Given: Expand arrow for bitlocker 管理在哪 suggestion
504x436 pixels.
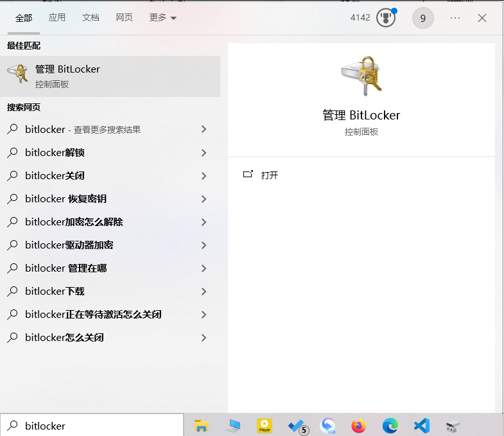Looking at the screenshot, I should coord(204,268).
